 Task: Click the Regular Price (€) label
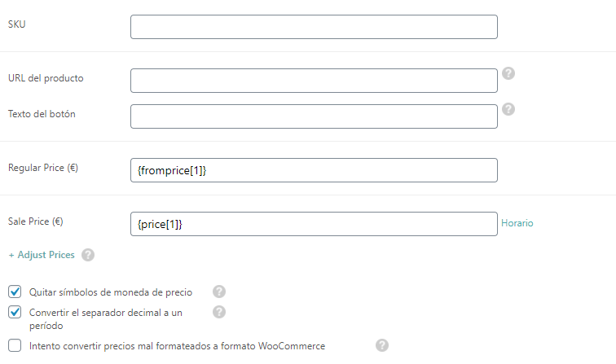click(x=43, y=168)
